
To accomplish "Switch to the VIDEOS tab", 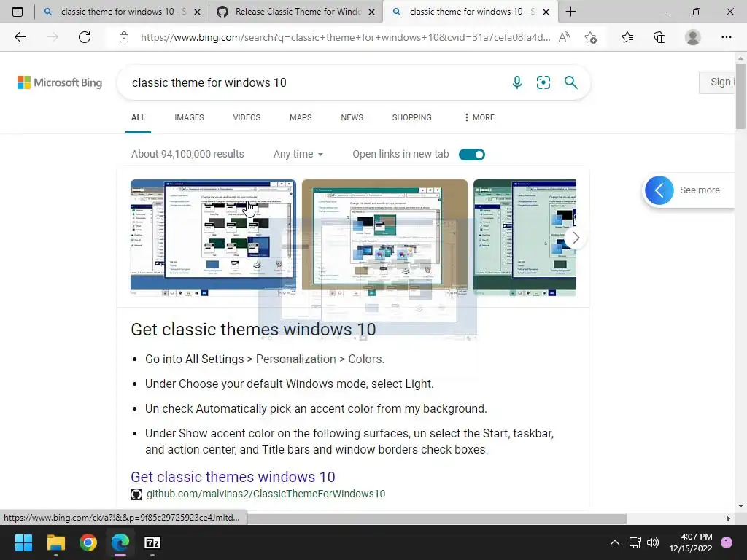I will point(247,117).
